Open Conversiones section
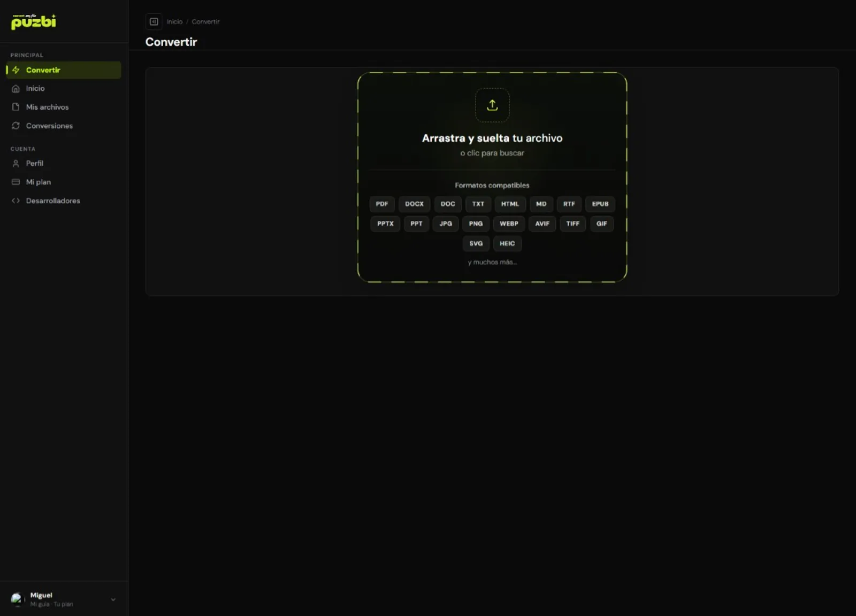The image size is (856, 616). (64, 126)
